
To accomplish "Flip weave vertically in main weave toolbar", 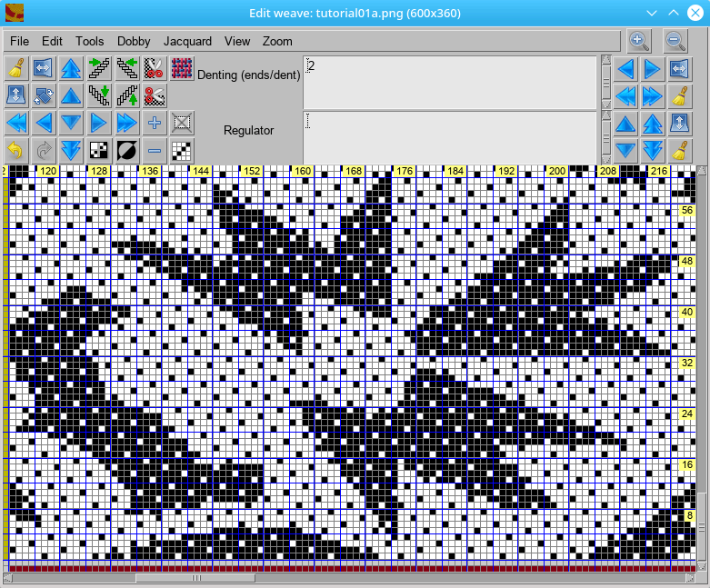I will coord(16,95).
